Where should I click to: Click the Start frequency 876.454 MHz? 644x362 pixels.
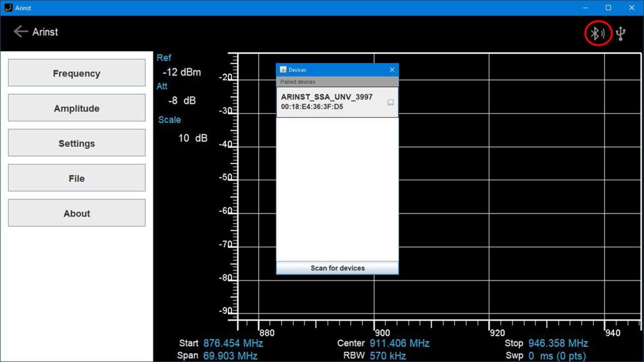(233, 343)
